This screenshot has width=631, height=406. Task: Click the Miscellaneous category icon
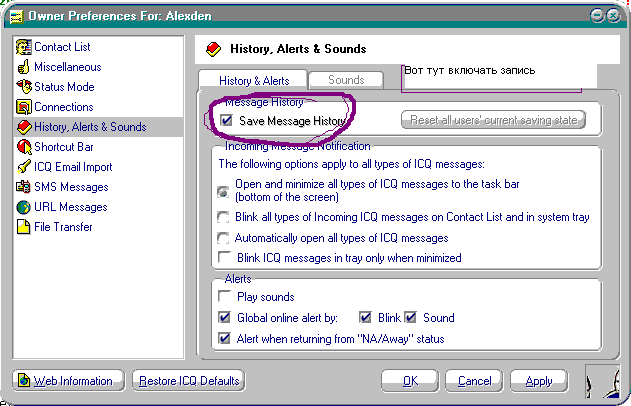point(24,67)
